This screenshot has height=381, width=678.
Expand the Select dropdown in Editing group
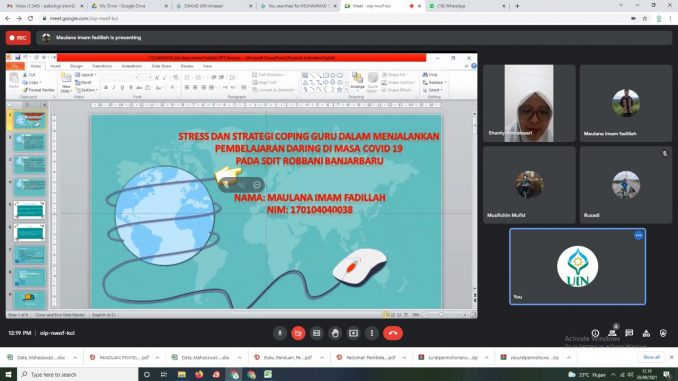[433, 90]
